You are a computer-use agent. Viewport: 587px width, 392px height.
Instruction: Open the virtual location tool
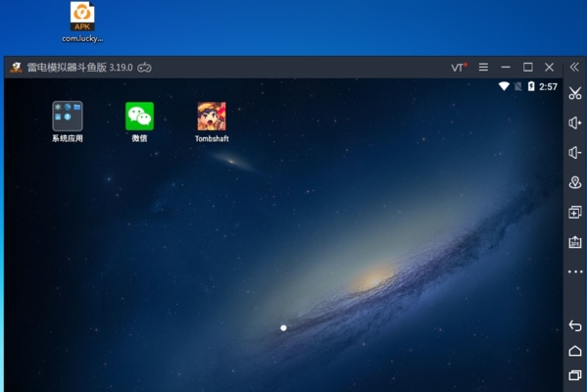(x=575, y=182)
